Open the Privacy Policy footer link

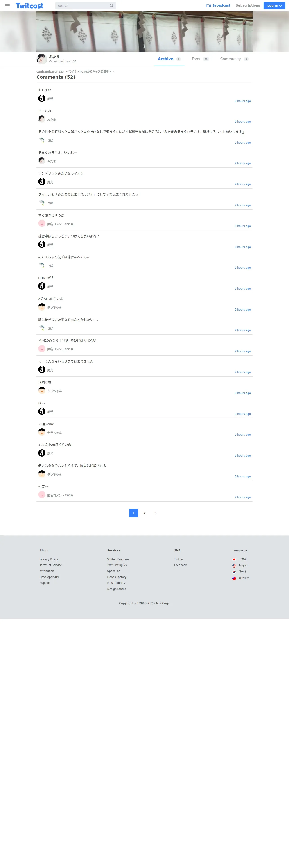click(49, 559)
